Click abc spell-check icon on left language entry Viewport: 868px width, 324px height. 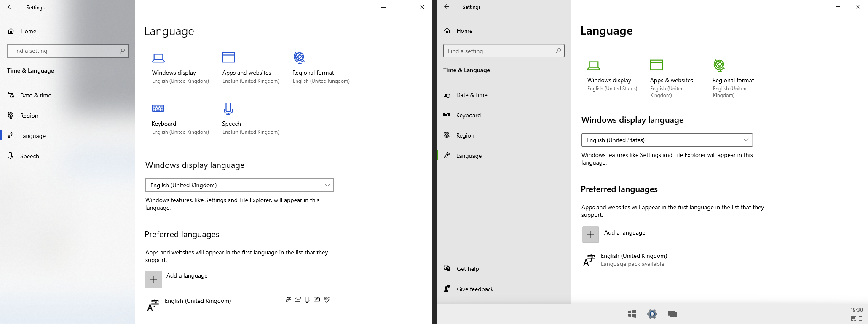pyautogui.click(x=327, y=300)
